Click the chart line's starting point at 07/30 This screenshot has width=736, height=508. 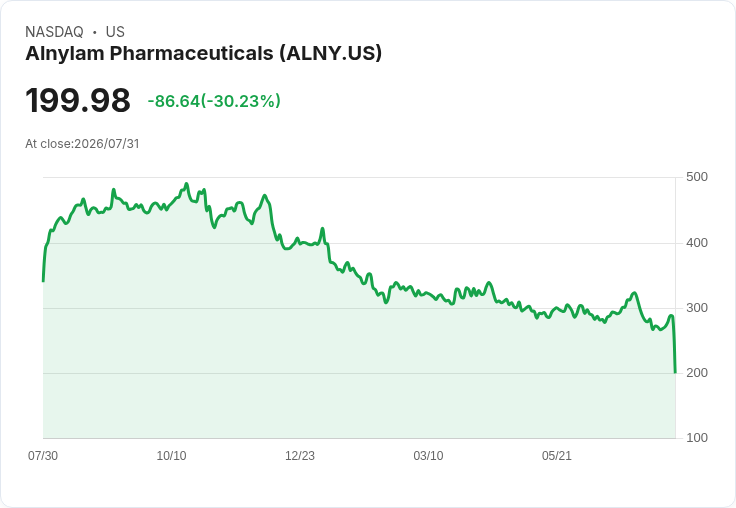pyautogui.click(x=44, y=281)
